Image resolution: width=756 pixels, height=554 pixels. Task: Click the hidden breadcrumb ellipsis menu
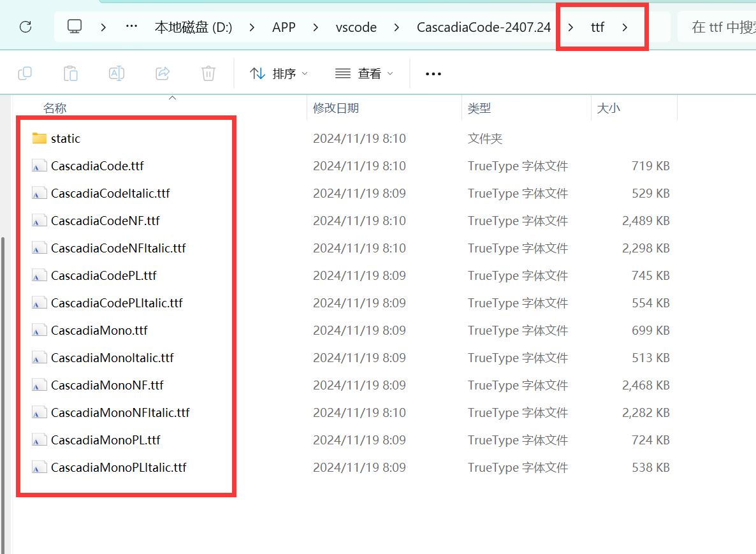(x=131, y=27)
